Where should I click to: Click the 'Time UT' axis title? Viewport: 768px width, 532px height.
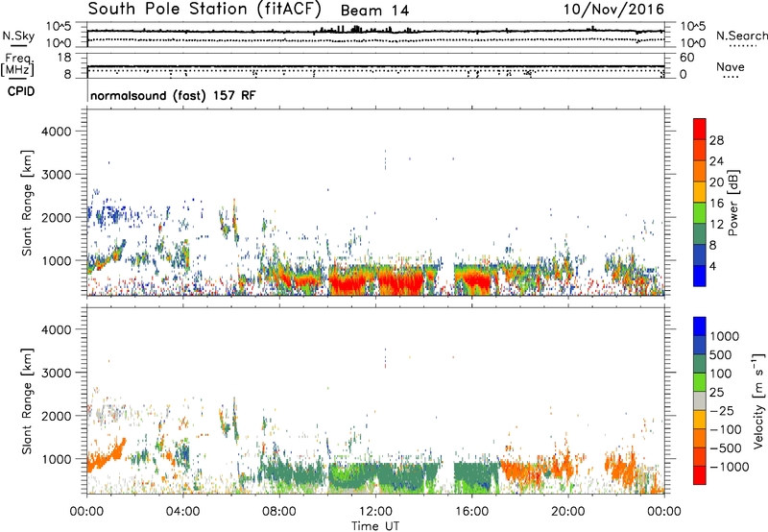coord(375,526)
